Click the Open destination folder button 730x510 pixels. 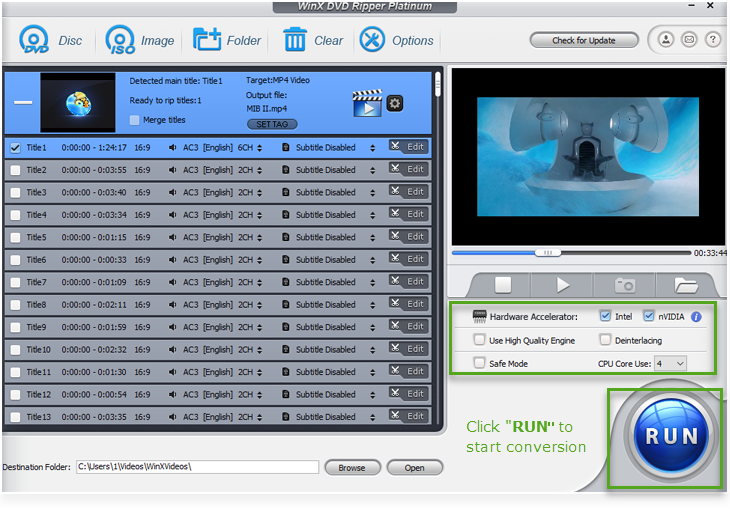pyautogui.click(x=414, y=468)
